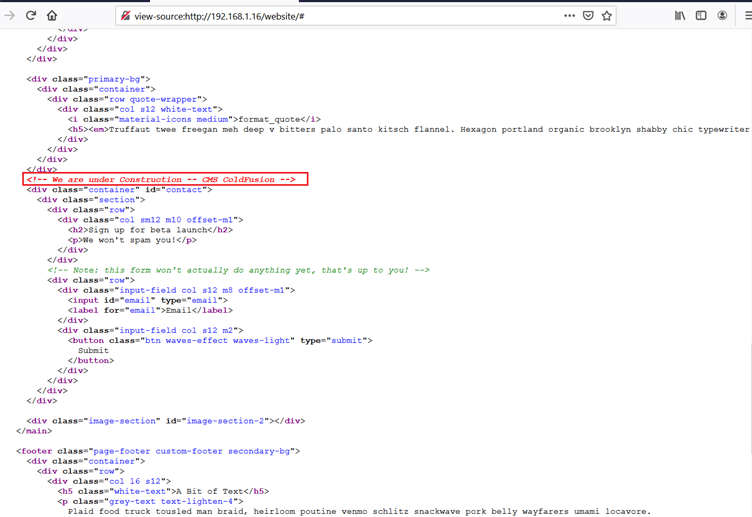The image size is (752, 517).
Task: Click the highlighted CMS ColdFusion comment
Action: point(164,179)
